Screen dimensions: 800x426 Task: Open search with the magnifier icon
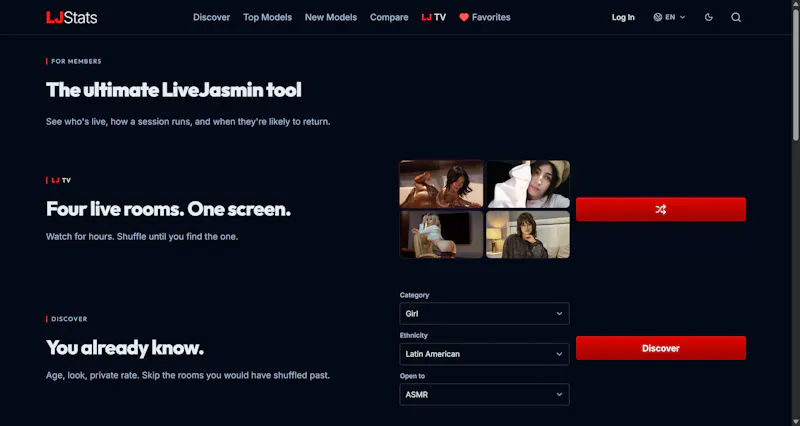point(736,17)
